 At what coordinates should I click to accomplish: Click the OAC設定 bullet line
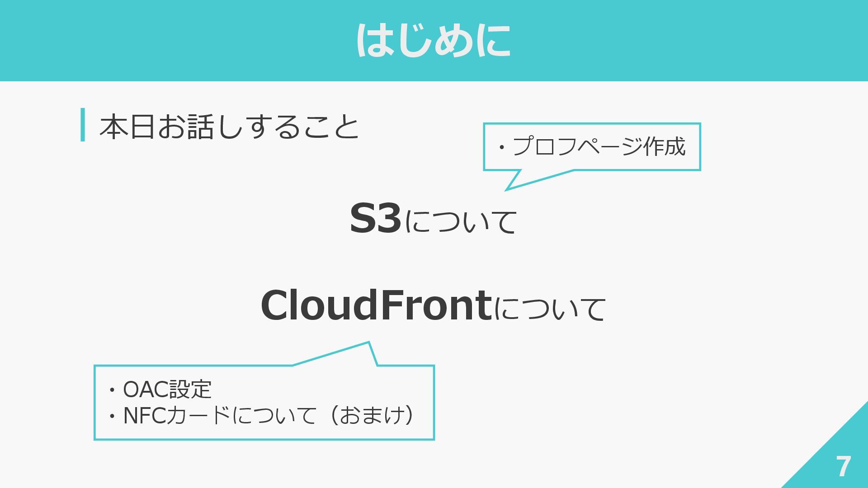(160, 389)
